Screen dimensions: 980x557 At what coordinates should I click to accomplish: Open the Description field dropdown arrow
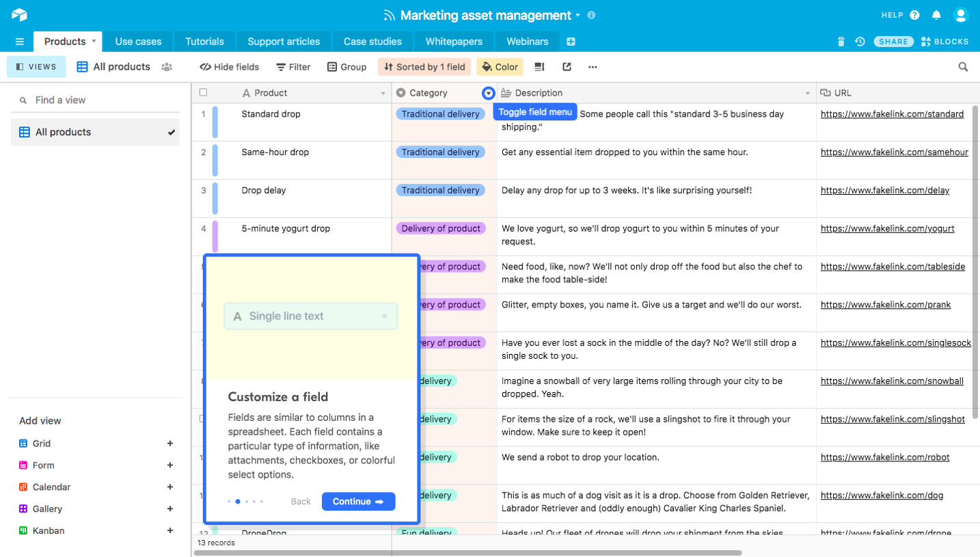click(x=808, y=93)
